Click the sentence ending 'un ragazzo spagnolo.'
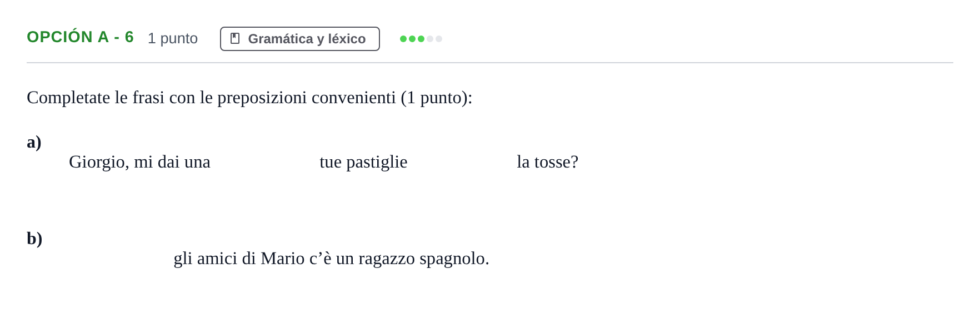This screenshot has width=980, height=334. pyautogui.click(x=331, y=259)
